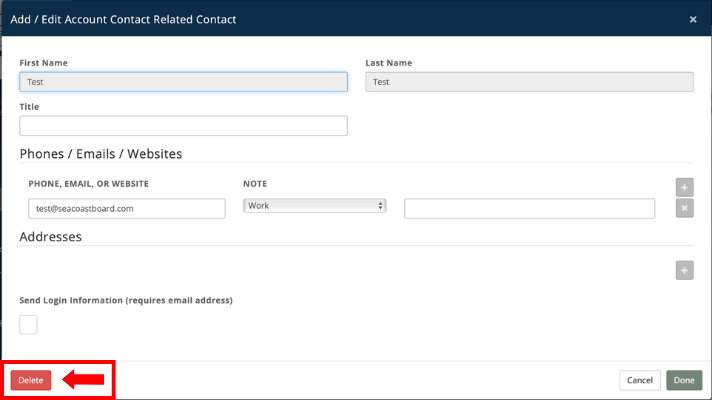Enable the Send Login Information checkbox

click(x=29, y=324)
